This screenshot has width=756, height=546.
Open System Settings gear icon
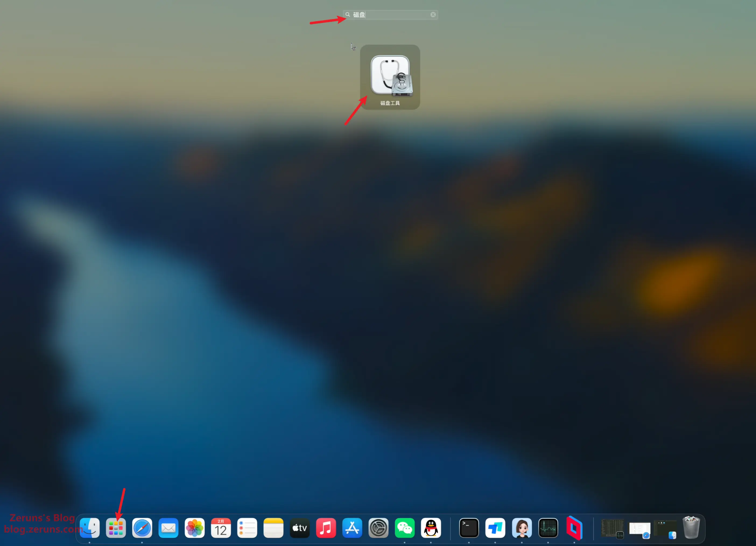coord(378,528)
